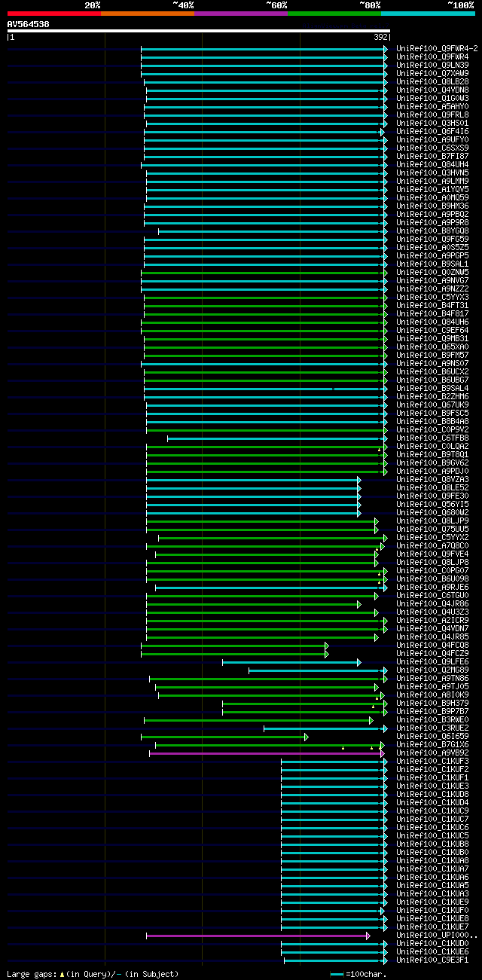This screenshot has width=482, height=980.
Task: Open hit UniRef100_Q1G0W3
Action: 432,98
